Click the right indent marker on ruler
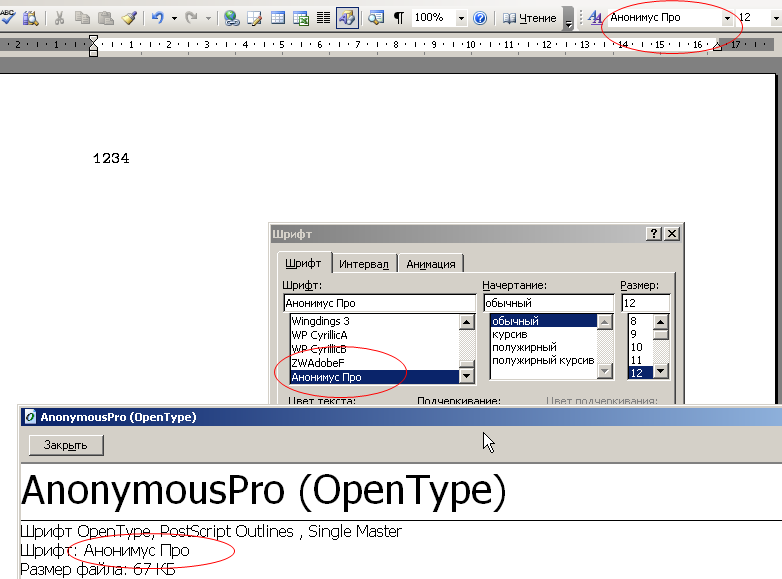 pos(717,46)
